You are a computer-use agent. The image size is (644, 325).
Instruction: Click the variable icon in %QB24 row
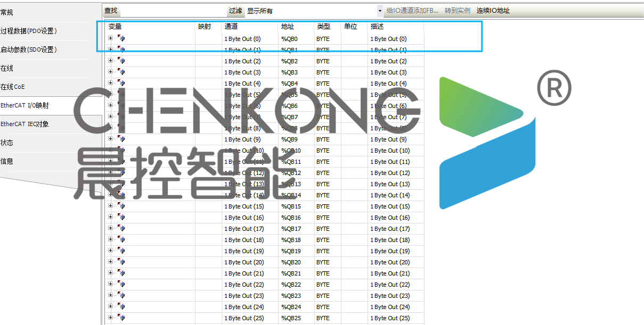click(121, 306)
